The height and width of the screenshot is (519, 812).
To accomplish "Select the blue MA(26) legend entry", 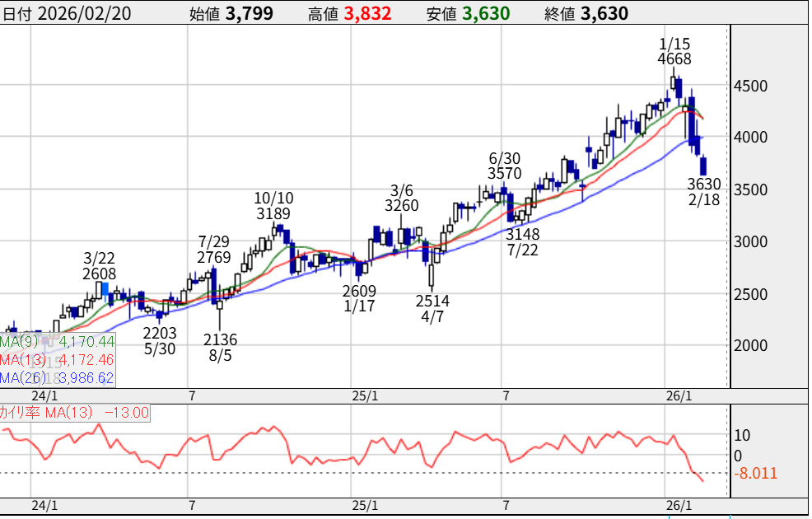I will [x=58, y=377].
